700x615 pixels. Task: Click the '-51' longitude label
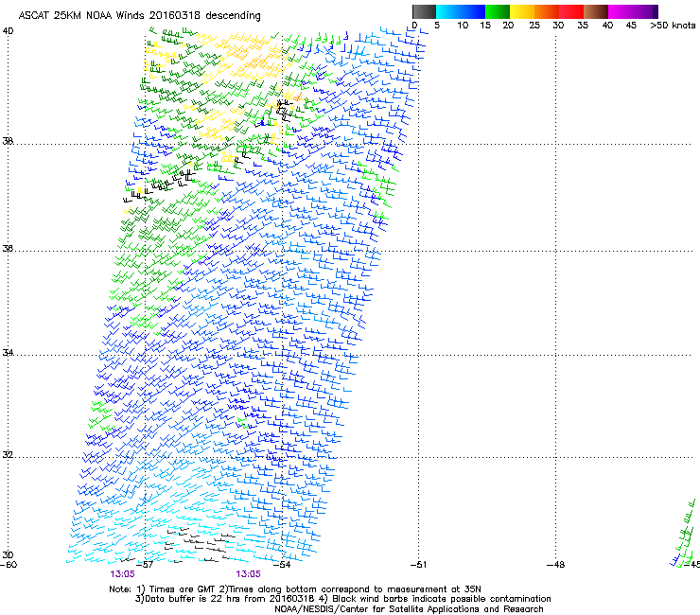(x=418, y=565)
